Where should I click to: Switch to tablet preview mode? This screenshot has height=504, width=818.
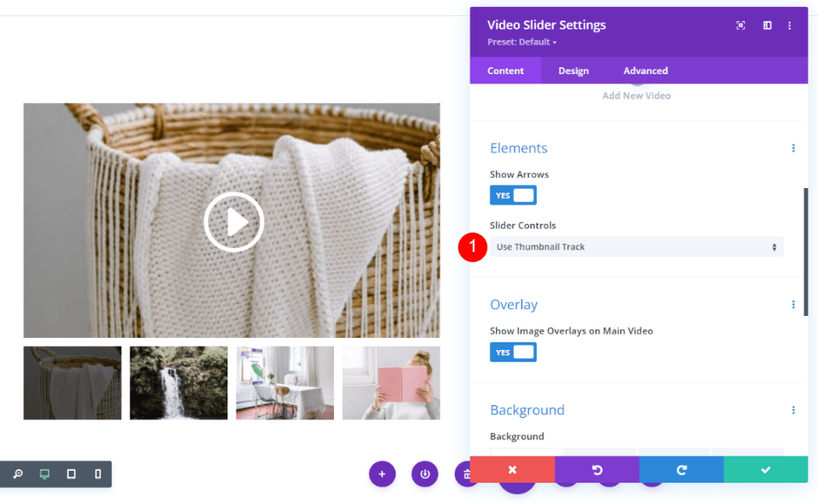coord(71,474)
